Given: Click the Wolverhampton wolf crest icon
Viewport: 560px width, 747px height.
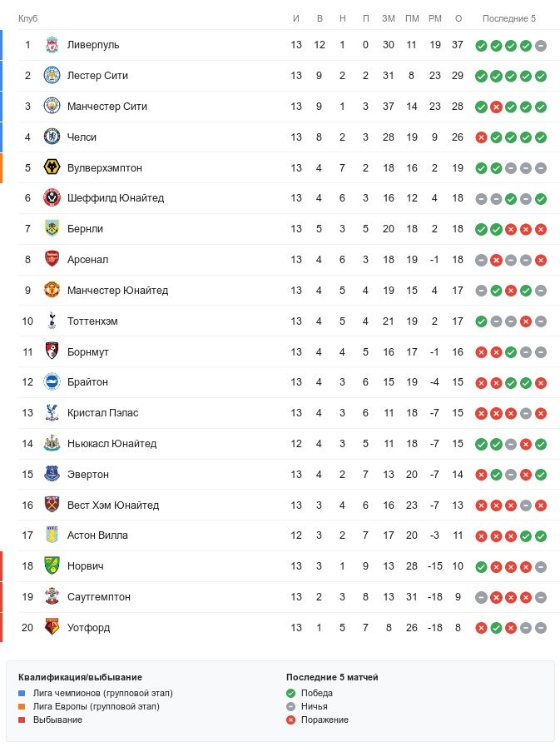Looking at the screenshot, I should (52, 168).
